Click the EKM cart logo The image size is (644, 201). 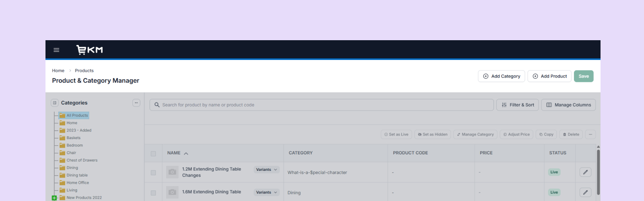[x=89, y=50]
